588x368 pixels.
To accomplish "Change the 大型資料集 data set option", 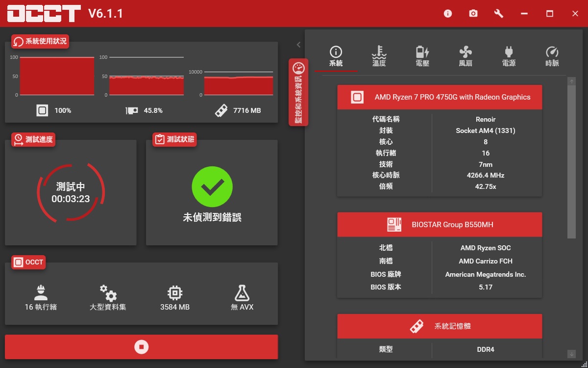I will [108, 297].
